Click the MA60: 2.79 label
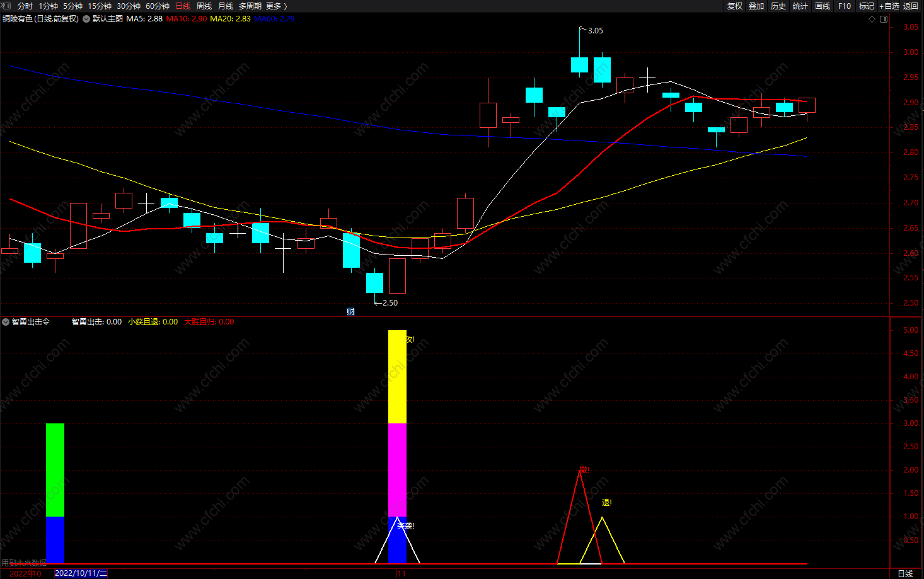The height and width of the screenshot is (579, 924). (x=274, y=19)
